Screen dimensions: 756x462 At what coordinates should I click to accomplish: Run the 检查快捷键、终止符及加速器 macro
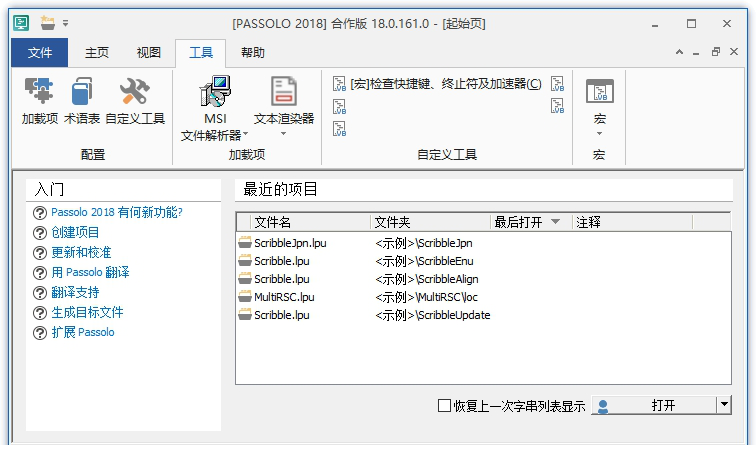(x=437, y=84)
